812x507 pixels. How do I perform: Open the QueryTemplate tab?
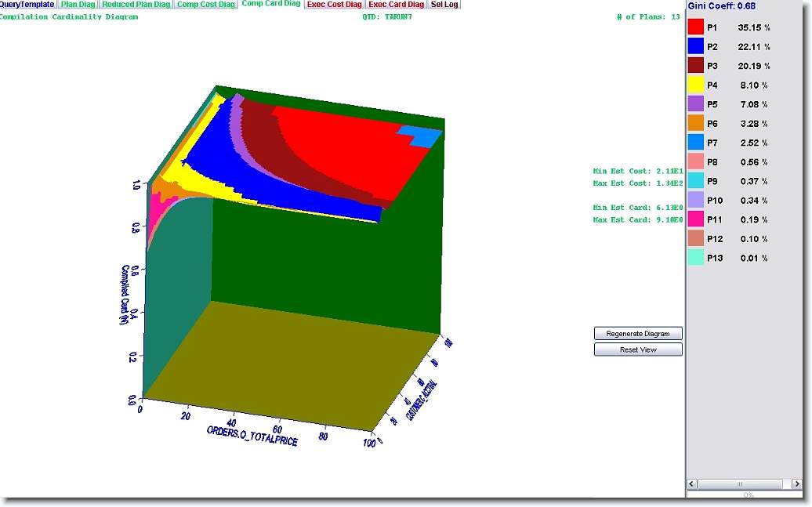[x=27, y=5]
